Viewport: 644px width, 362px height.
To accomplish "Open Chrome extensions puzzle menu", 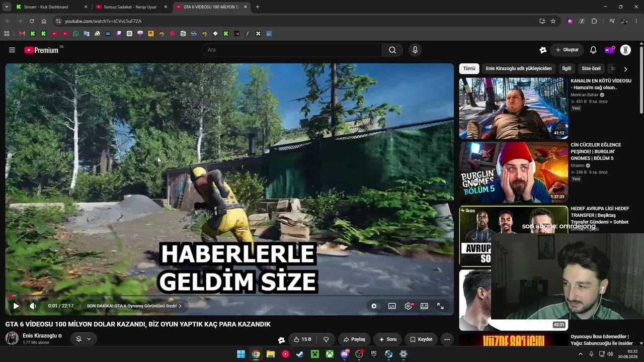I will point(594,21).
